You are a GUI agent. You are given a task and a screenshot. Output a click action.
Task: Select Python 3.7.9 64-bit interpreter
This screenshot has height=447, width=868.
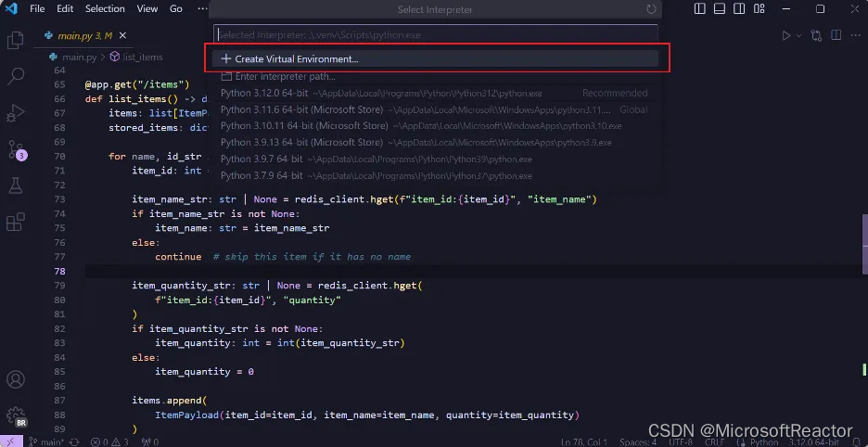click(x=436, y=175)
